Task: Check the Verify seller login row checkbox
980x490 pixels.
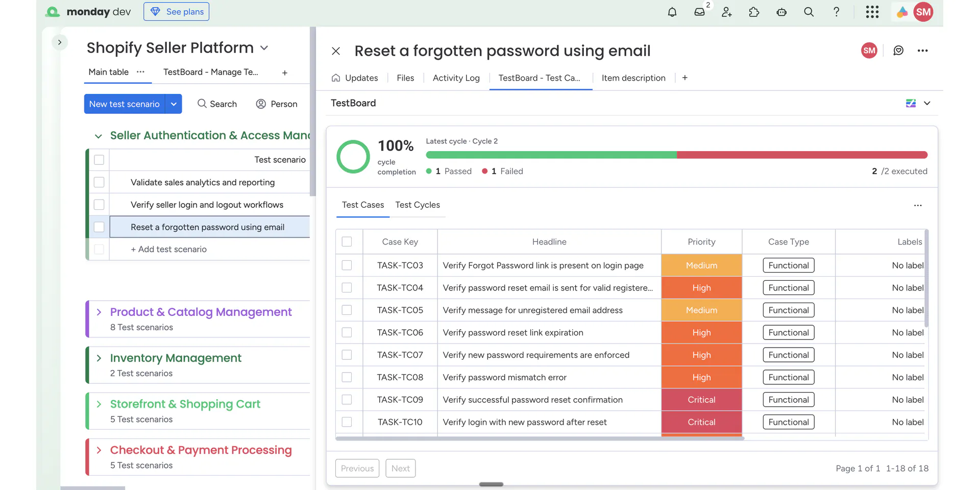Action: (x=99, y=205)
